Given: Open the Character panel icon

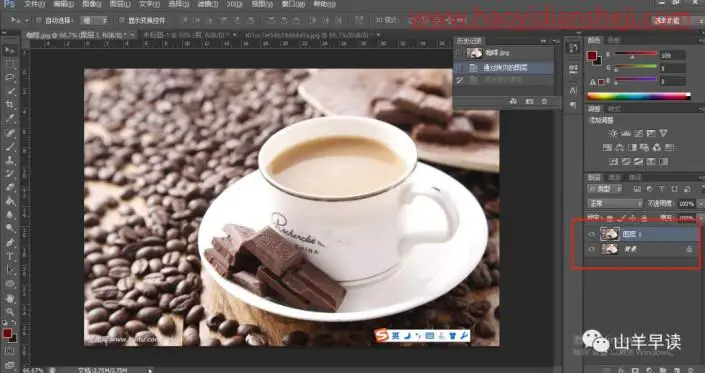Looking at the screenshot, I should pos(573,90).
